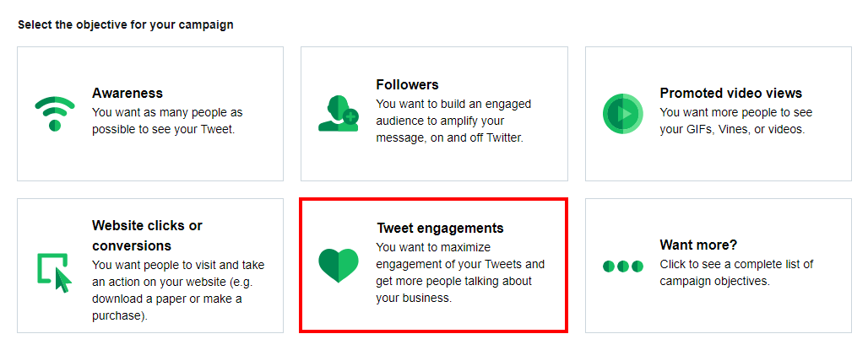The image size is (868, 350).
Task: Click the green Awareness signal icon
Action: click(x=54, y=114)
